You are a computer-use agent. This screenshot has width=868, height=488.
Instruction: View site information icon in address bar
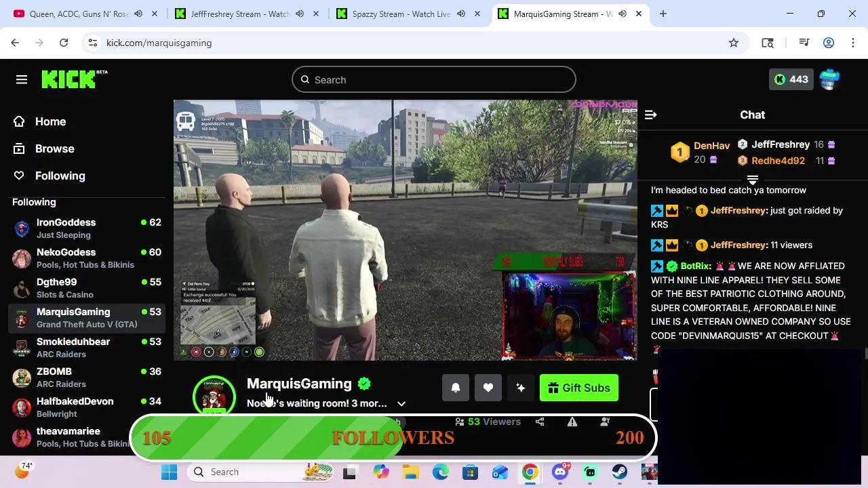pos(93,43)
